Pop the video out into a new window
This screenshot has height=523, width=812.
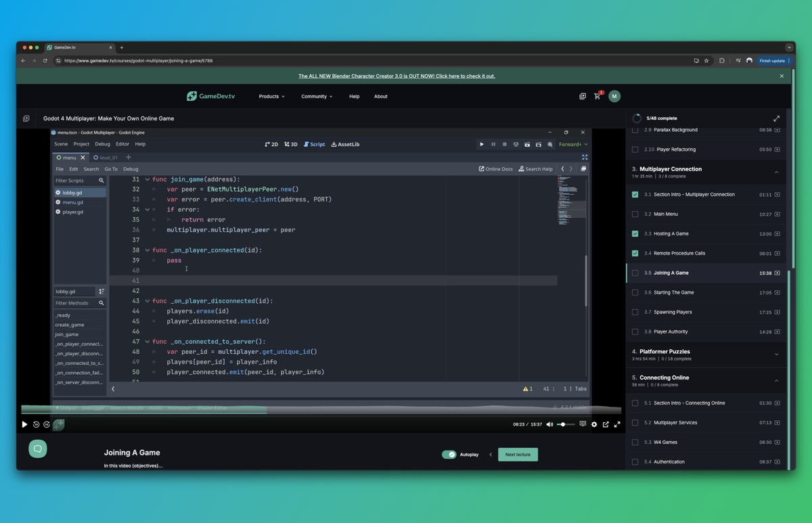(606, 424)
